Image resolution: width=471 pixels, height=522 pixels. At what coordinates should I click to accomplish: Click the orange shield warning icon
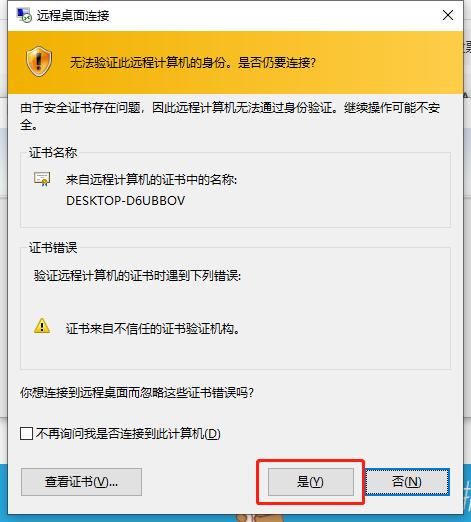(x=39, y=61)
